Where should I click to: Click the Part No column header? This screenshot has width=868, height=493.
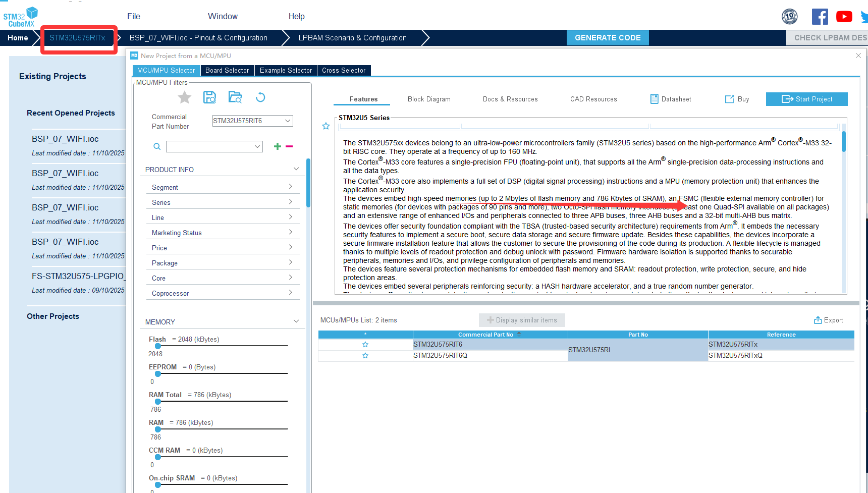638,335
